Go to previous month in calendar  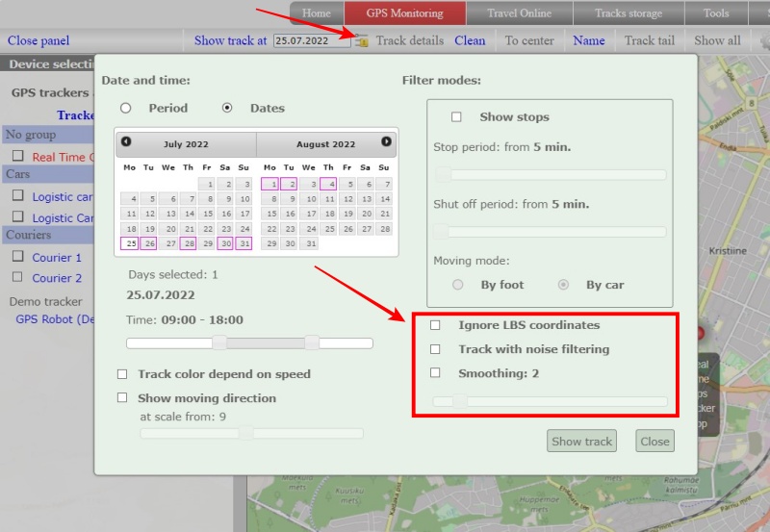(x=126, y=142)
